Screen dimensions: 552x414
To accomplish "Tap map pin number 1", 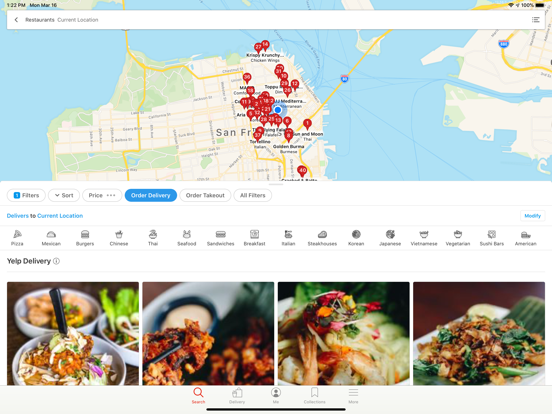I will pos(307,124).
